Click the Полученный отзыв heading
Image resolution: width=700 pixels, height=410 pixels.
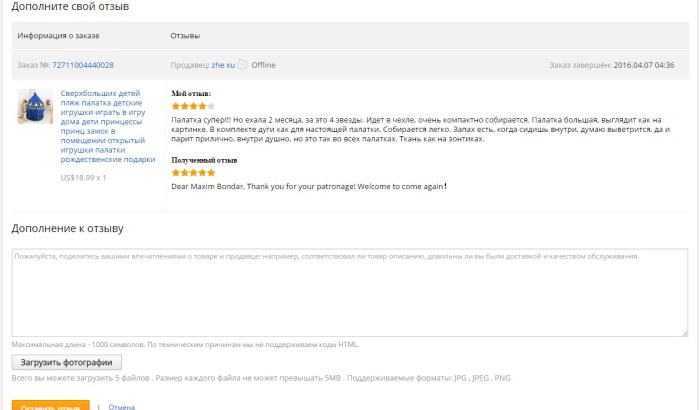pyautogui.click(x=204, y=160)
